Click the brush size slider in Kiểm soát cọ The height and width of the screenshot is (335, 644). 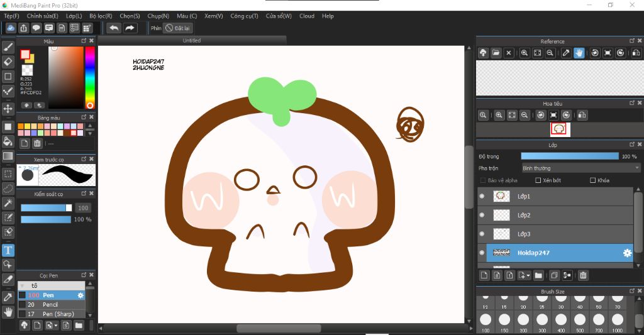tap(46, 208)
